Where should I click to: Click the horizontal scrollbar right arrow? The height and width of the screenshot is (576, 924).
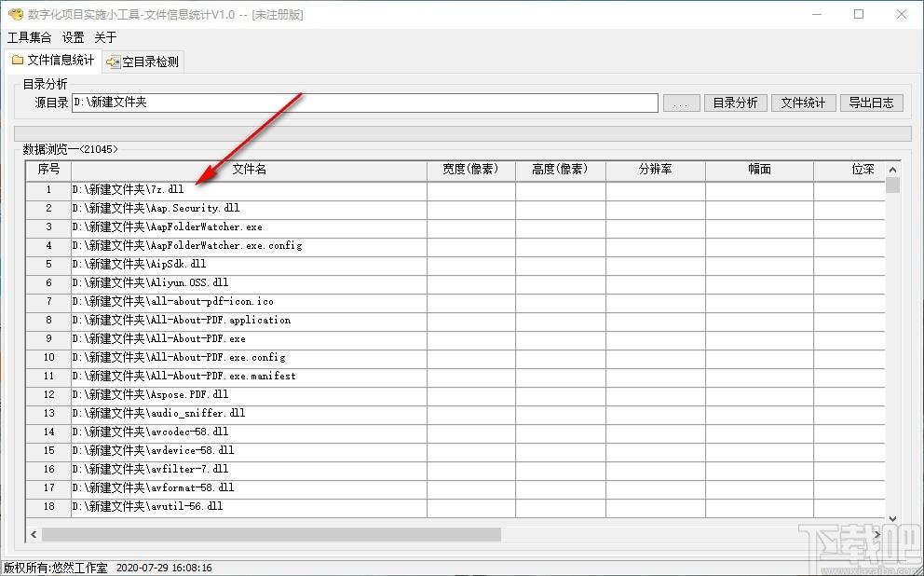[x=877, y=535]
